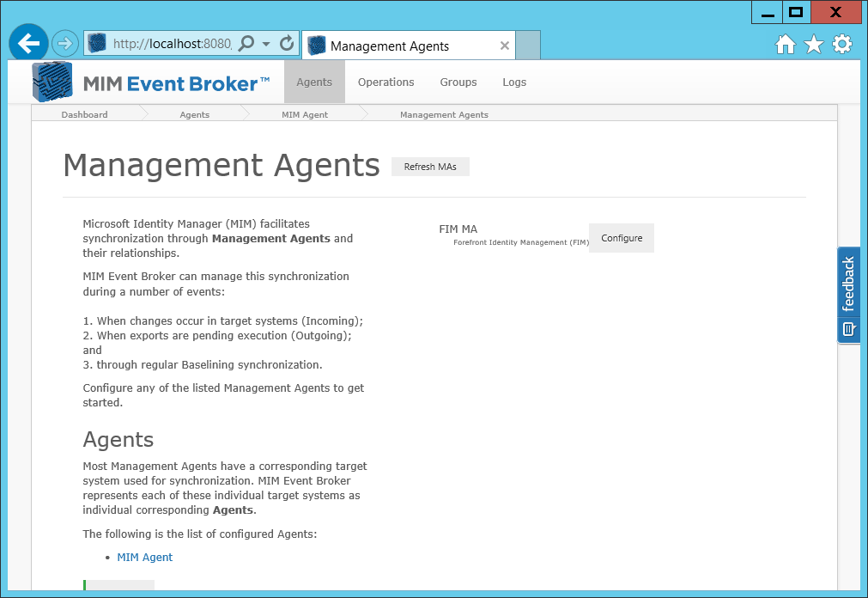Open the browser Tools gear icon

coord(842,44)
